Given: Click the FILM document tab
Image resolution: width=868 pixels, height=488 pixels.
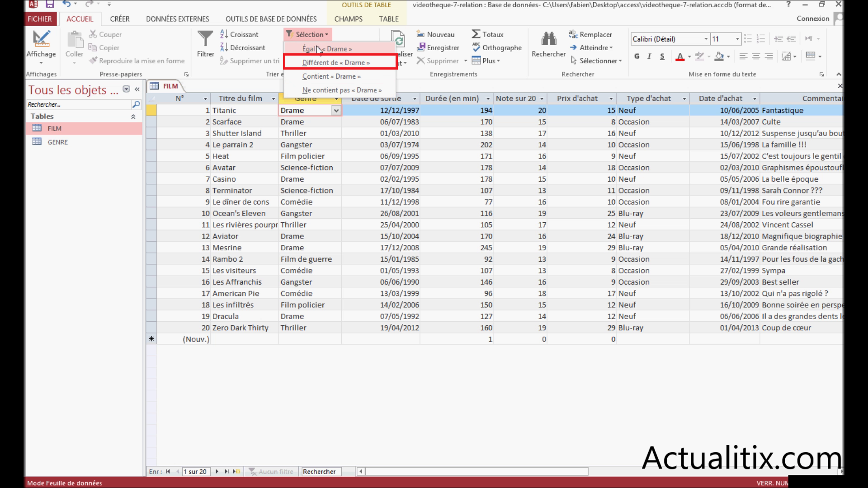Looking at the screenshot, I should click(165, 86).
